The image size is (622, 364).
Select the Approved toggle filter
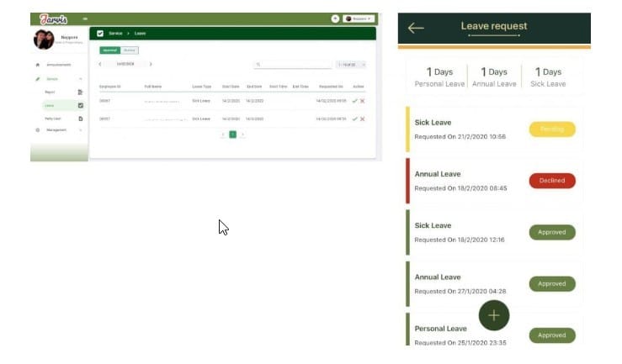(x=110, y=50)
